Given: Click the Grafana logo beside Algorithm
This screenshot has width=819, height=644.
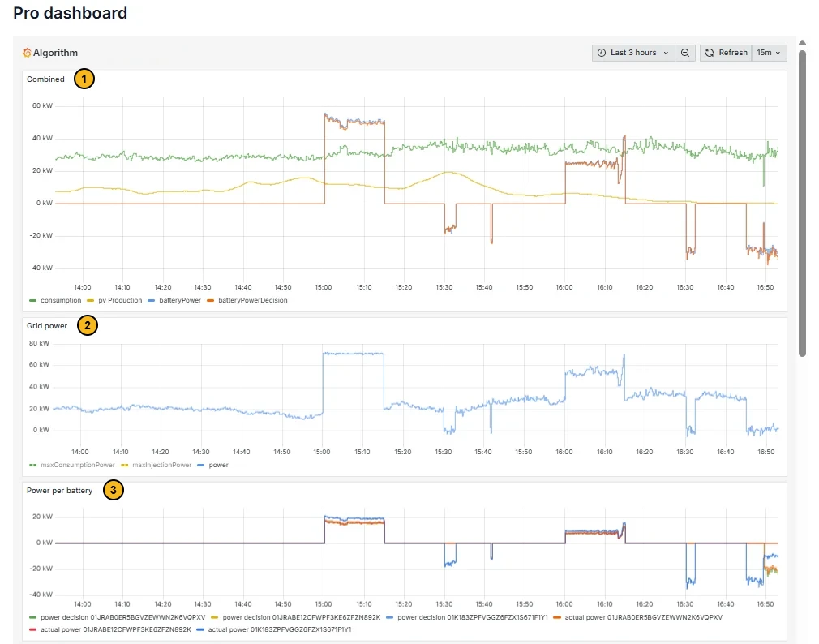Looking at the screenshot, I should 27,53.
